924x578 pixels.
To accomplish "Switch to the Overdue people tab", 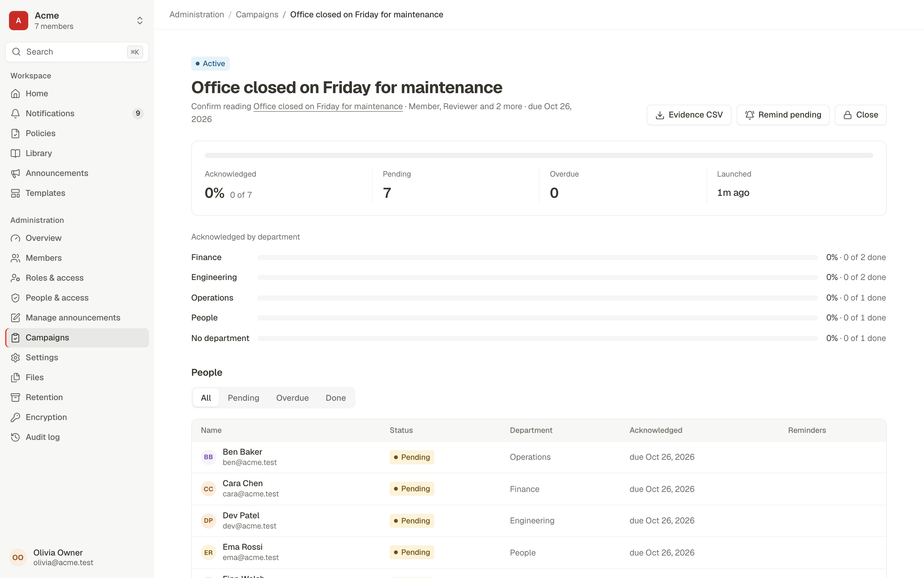I will coord(293,398).
